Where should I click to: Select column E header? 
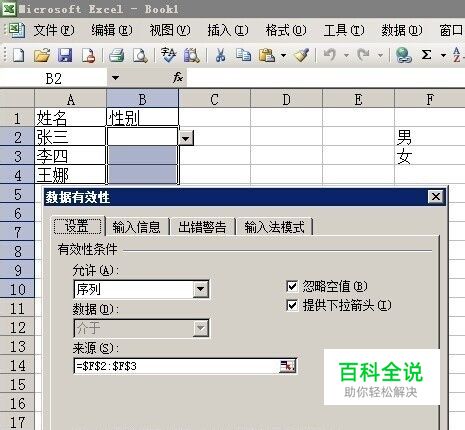tap(358, 99)
